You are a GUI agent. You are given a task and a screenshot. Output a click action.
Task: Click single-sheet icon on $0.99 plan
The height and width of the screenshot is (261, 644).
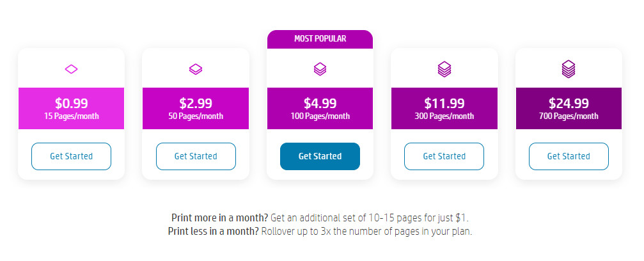coord(72,69)
